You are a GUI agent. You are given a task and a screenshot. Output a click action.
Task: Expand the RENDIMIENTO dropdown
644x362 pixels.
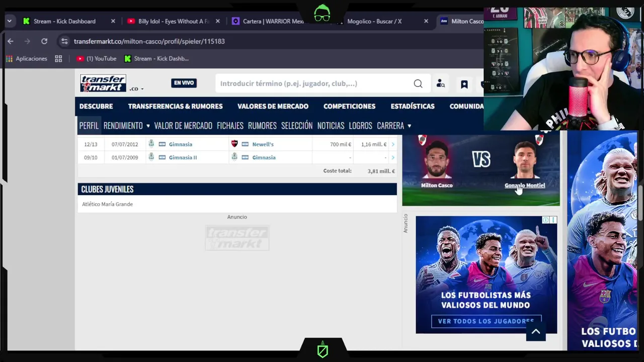(127, 126)
